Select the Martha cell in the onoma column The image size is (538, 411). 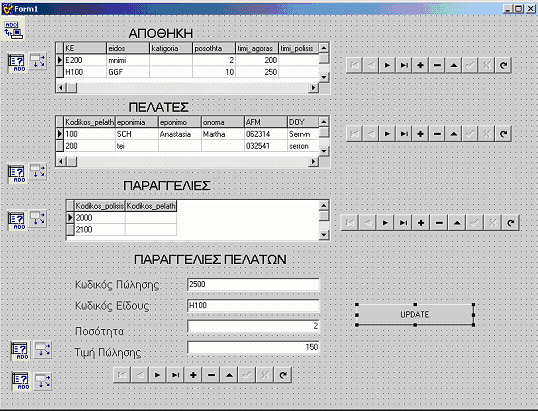pos(223,134)
